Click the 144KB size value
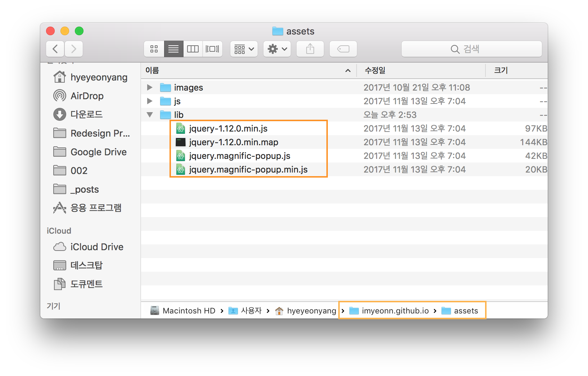The image size is (588, 376). coord(533,142)
